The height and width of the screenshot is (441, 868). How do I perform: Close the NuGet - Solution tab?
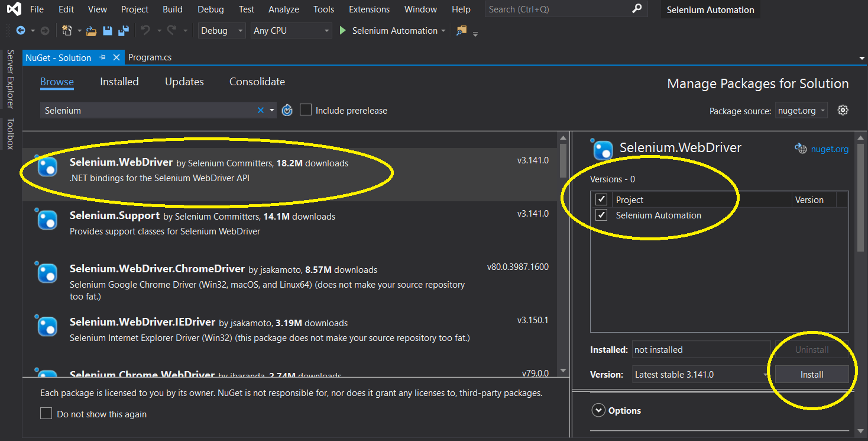pos(116,57)
